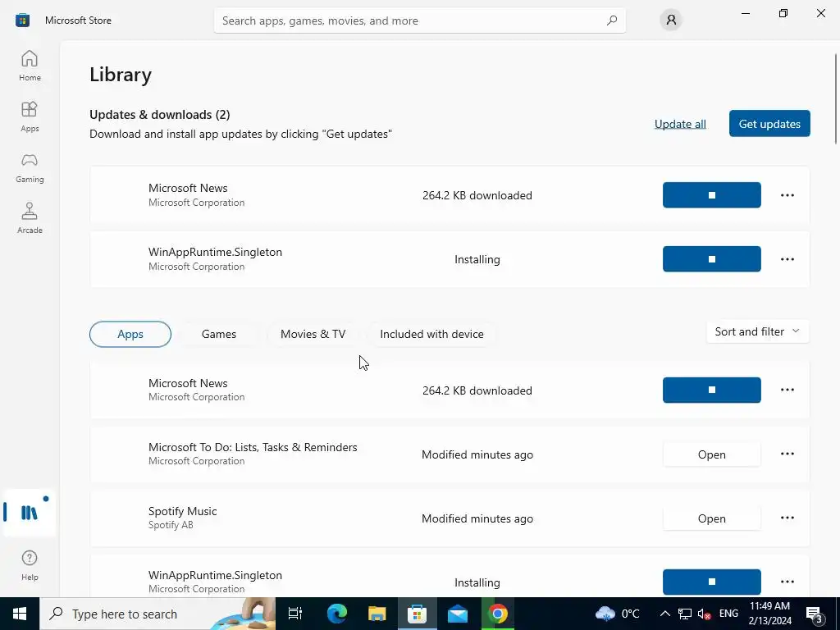840x630 pixels.
Task: Open more options for Microsoft To Do
Action: [787, 454]
